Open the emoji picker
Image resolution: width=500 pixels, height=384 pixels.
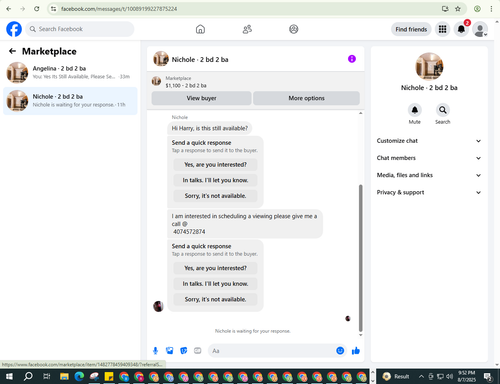340,351
